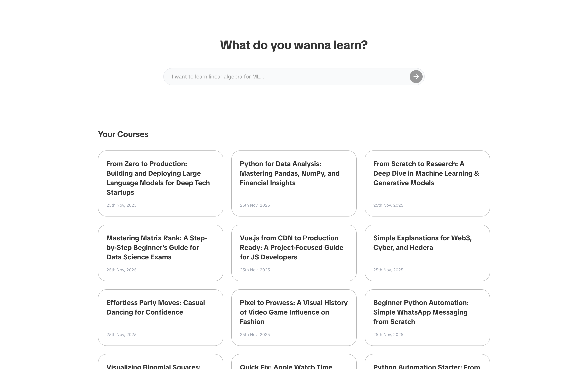This screenshot has height=369, width=588.
Task: Click the arrow submit icon in the search bar
Action: [x=416, y=76]
